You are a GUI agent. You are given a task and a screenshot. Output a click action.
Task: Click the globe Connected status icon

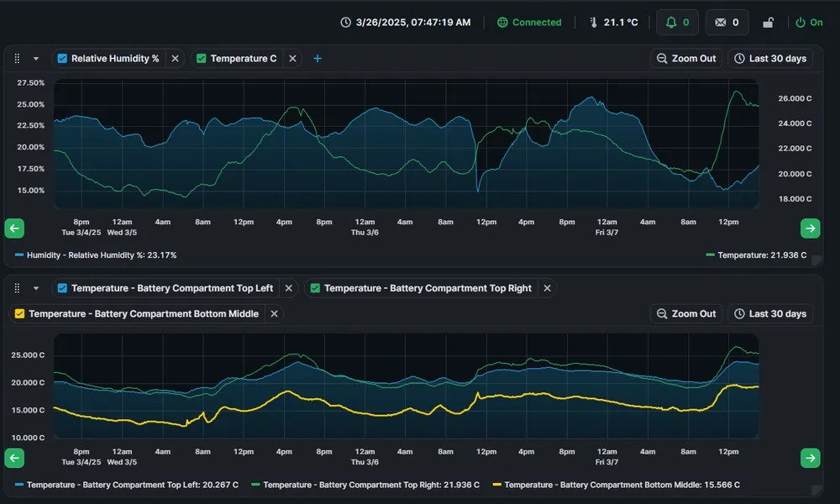pyautogui.click(x=502, y=23)
